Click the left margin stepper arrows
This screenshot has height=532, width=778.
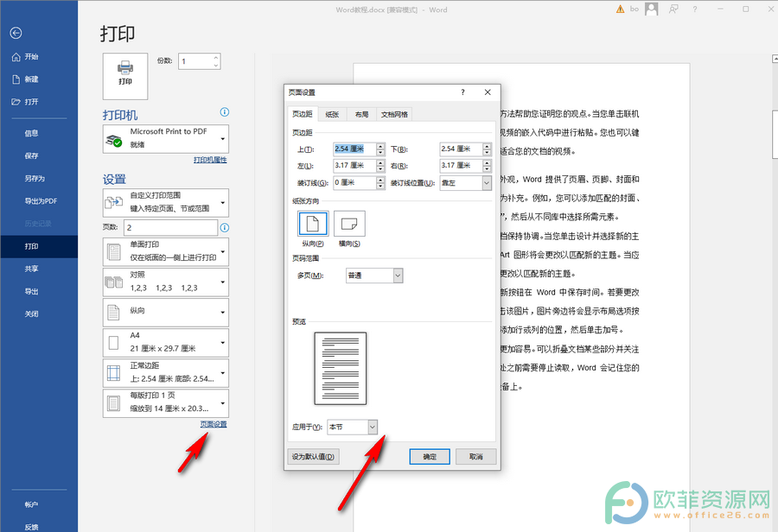[380, 166]
